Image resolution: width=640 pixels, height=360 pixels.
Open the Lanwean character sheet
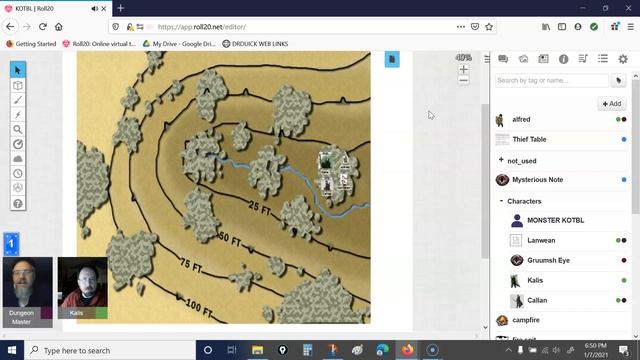click(x=568, y=240)
